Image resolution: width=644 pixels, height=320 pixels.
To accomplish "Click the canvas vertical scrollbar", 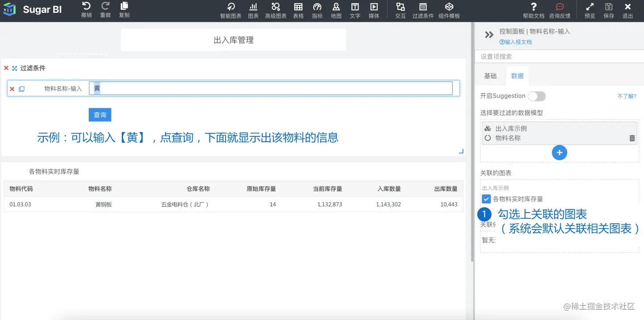I will 472,143.
